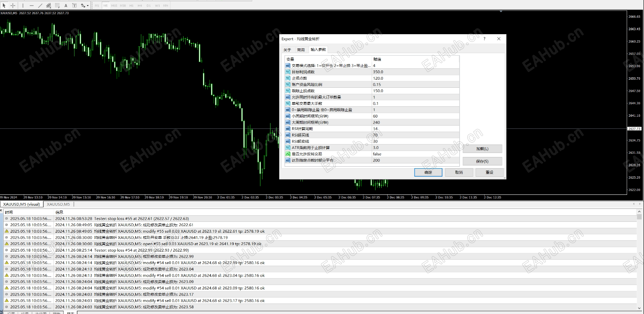Open the arrows tool dropdown arrow
The height and width of the screenshot is (314, 644).
click(88, 6)
